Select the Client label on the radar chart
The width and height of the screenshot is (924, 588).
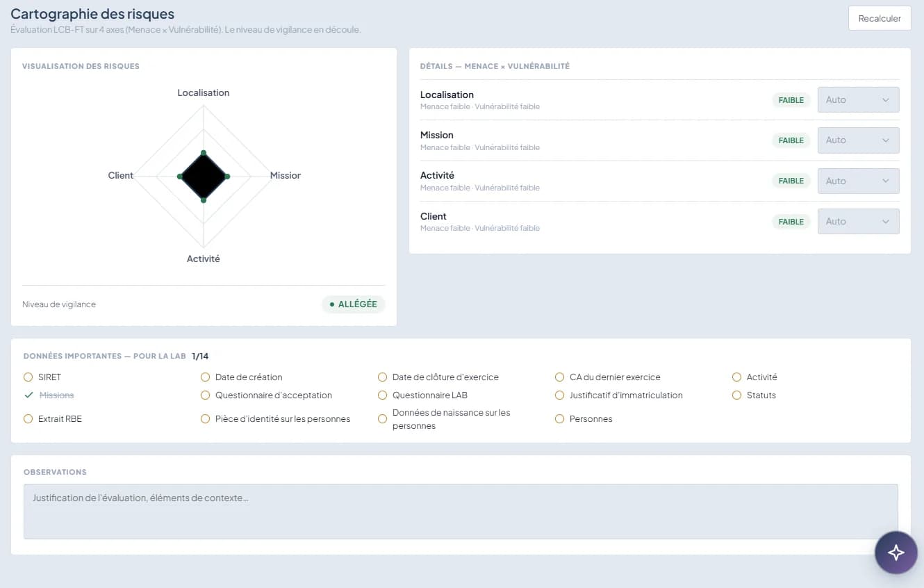[x=120, y=176]
